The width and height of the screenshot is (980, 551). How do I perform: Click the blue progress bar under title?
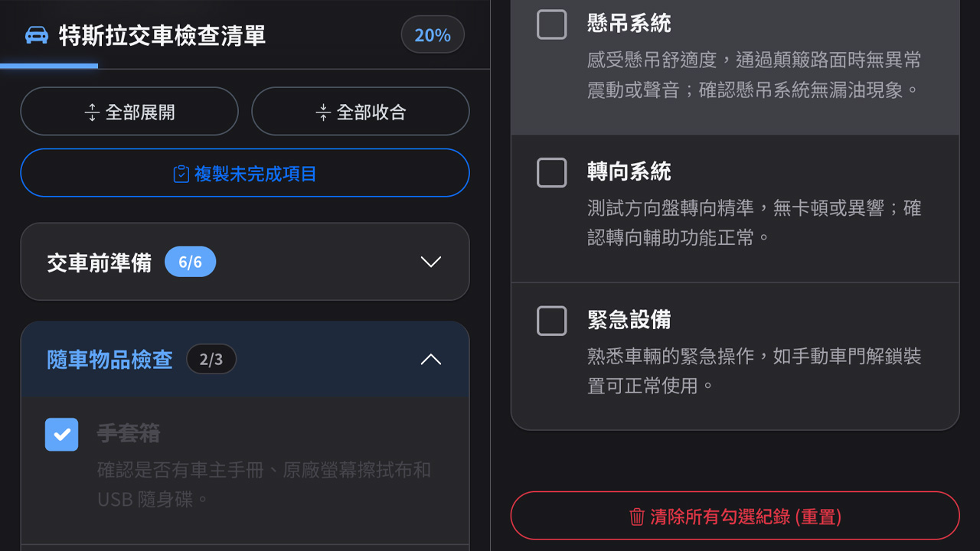coord(49,66)
